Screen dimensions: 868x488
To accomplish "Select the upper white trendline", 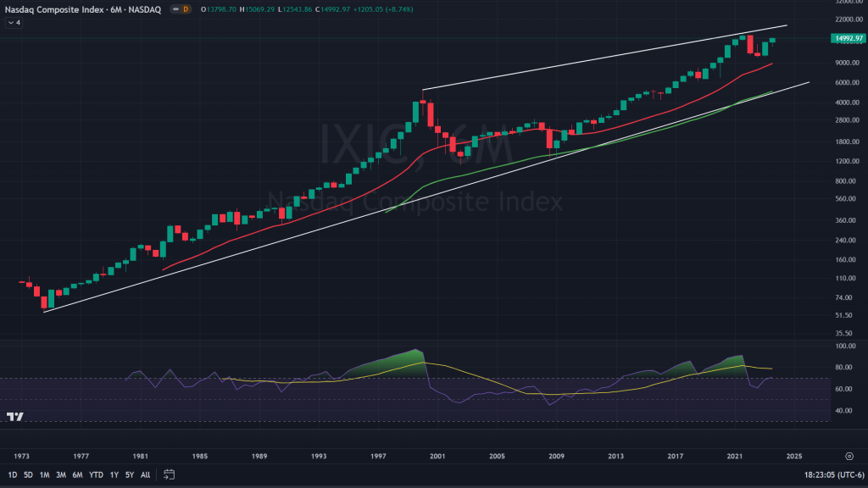I will (x=593, y=62).
